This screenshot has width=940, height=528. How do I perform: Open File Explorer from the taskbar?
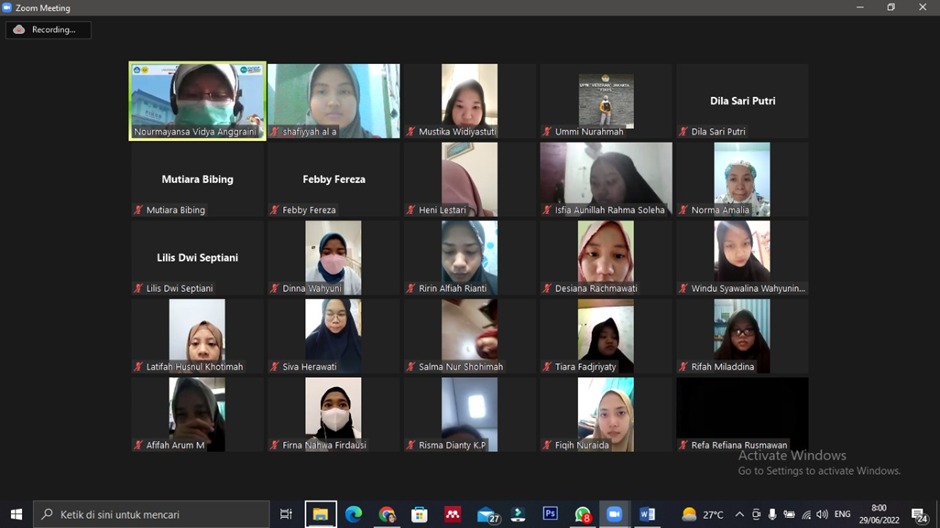[321, 514]
